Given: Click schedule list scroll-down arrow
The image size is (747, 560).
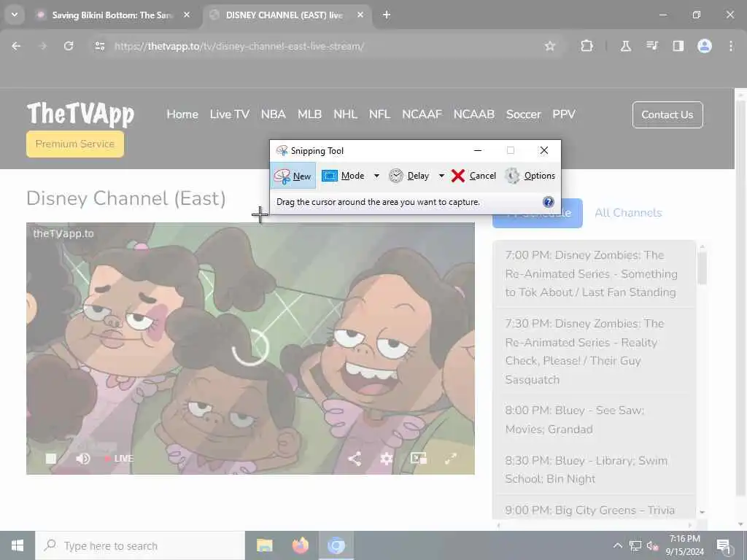Looking at the screenshot, I should coord(703,512).
